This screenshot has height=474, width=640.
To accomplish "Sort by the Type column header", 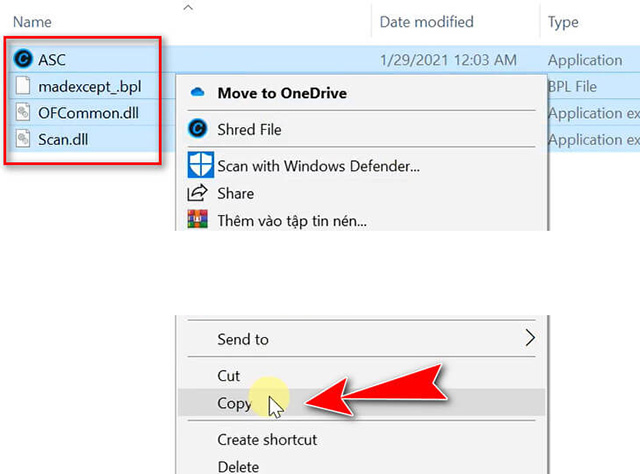I will [x=563, y=22].
